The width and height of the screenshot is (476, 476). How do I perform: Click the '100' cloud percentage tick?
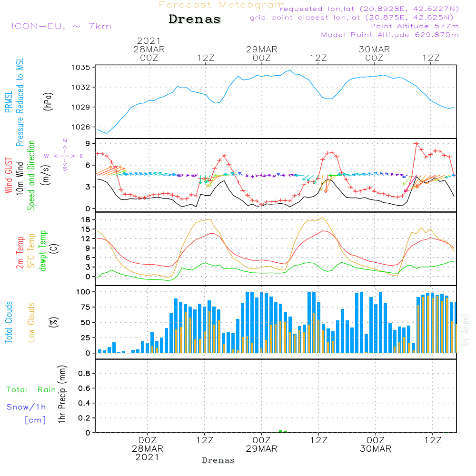click(83, 292)
